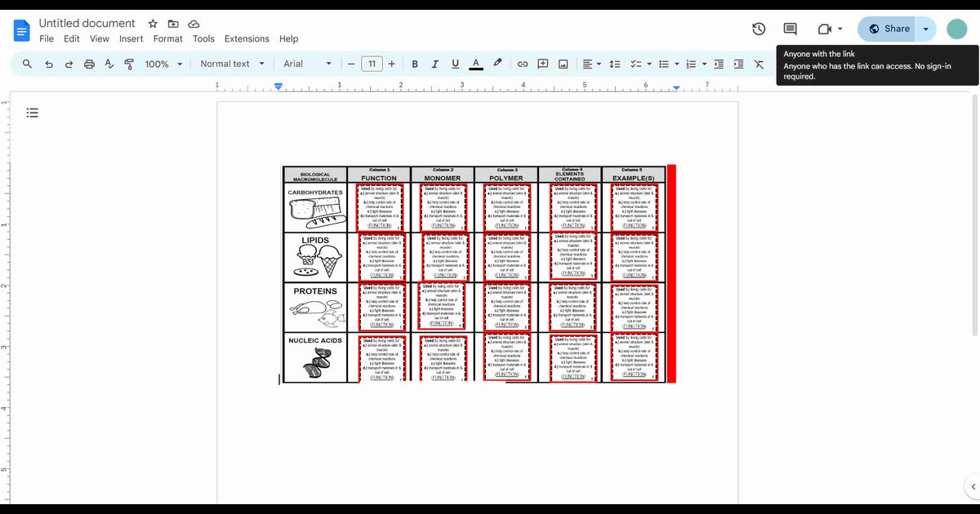Viewport: 980px width, 514px height.
Task: Open the View menu
Action: [100, 38]
